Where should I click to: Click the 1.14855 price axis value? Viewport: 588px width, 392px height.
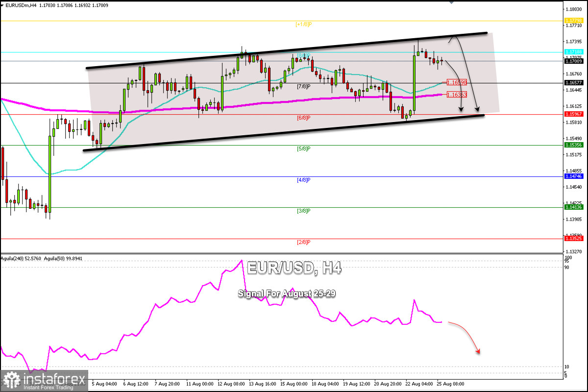573,171
